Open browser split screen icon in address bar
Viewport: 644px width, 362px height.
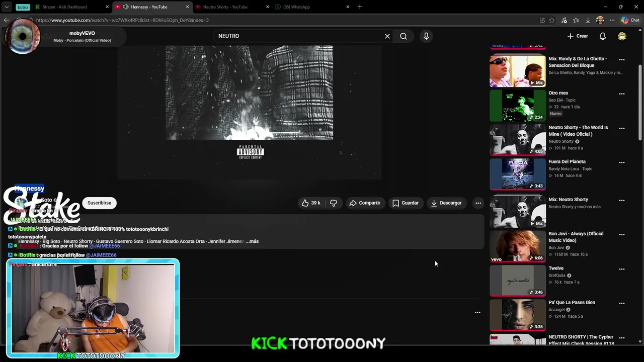[542, 20]
